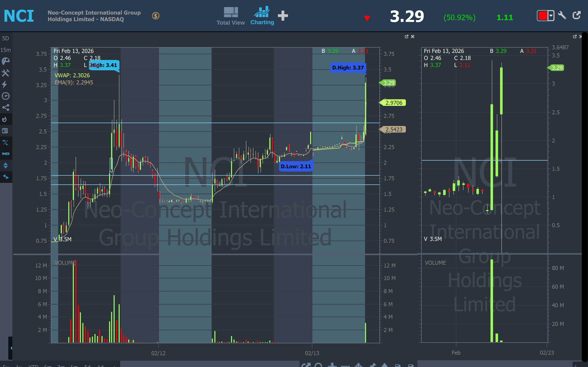Click the gauge speedometer icon
This screenshot has height=367, width=588.
click(x=6, y=96)
